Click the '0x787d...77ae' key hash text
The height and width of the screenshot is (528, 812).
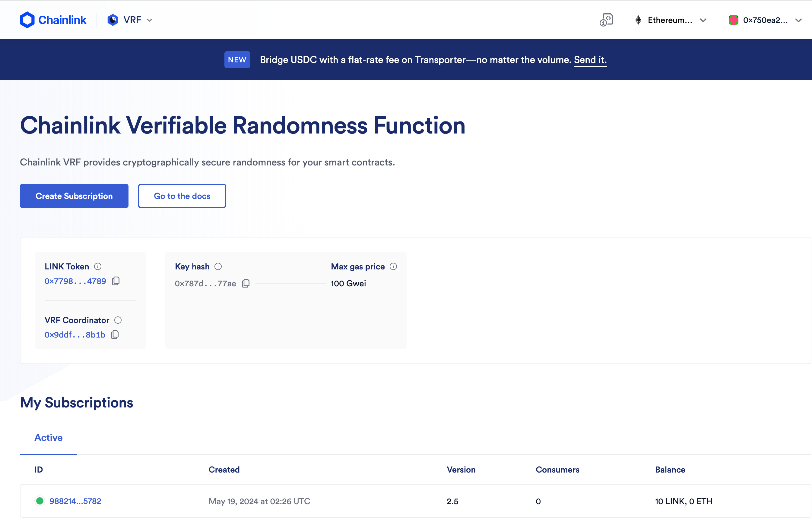click(x=205, y=284)
